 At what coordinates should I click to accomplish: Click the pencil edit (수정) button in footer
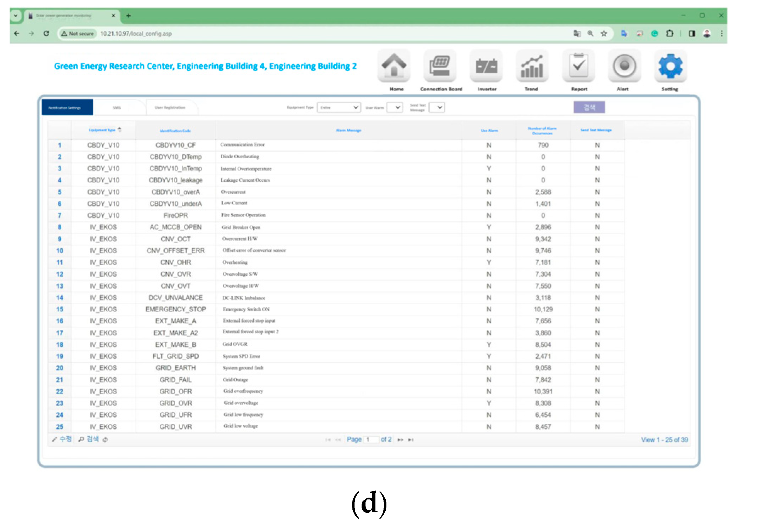62,439
